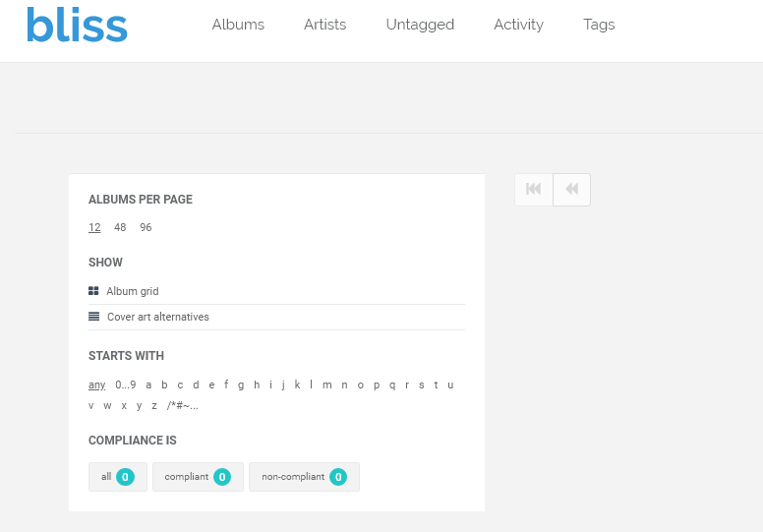Show only non-compliant albums
Image resolution: width=763 pixels, height=532 pixels.
coord(303,477)
